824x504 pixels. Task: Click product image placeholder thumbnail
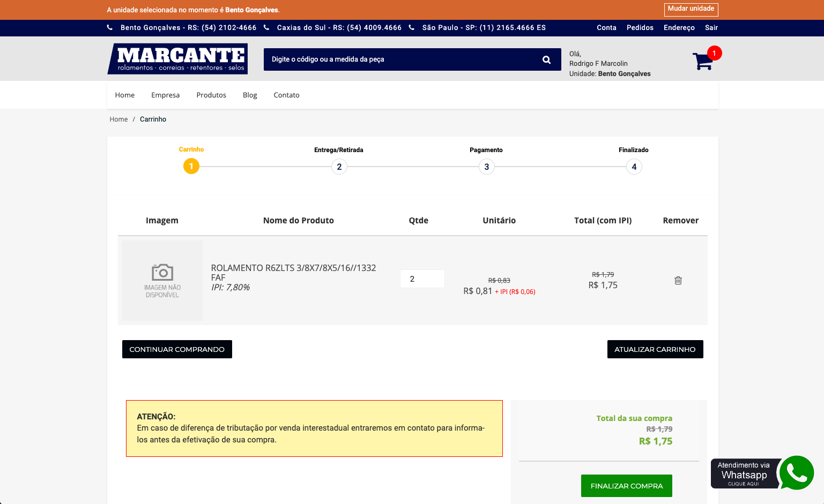162,281
